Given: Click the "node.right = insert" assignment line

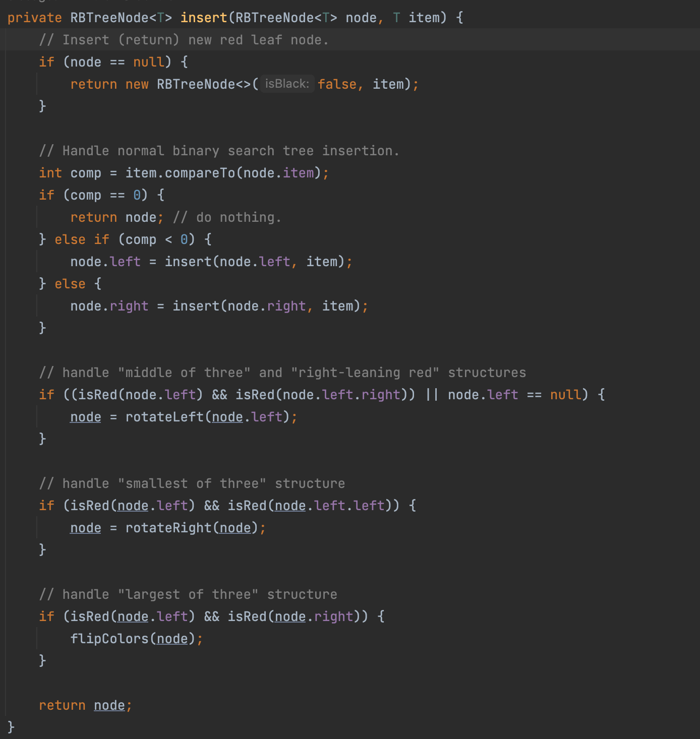Looking at the screenshot, I should (219, 306).
